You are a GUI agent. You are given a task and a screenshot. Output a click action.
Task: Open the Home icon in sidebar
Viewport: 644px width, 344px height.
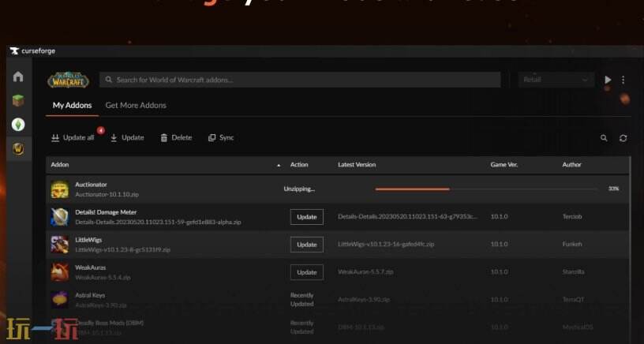click(x=17, y=77)
